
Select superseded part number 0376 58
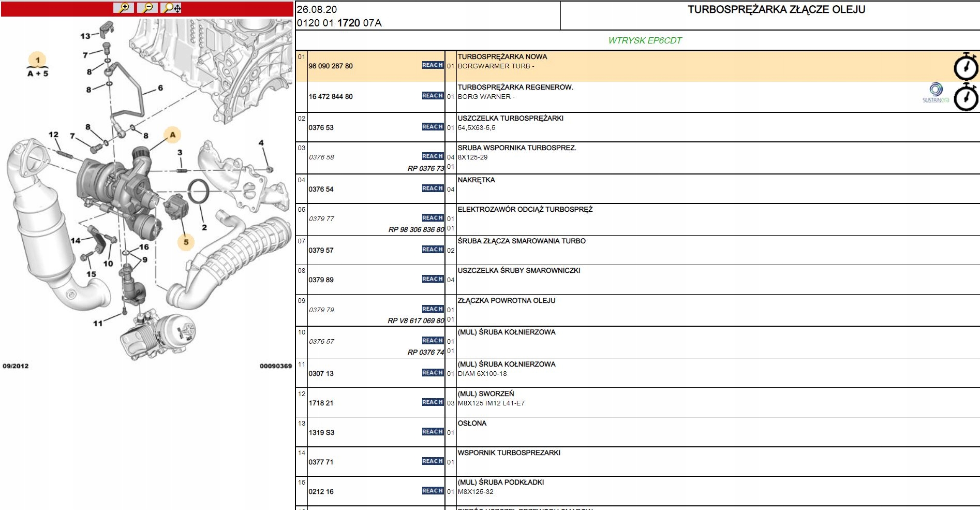tap(321, 157)
